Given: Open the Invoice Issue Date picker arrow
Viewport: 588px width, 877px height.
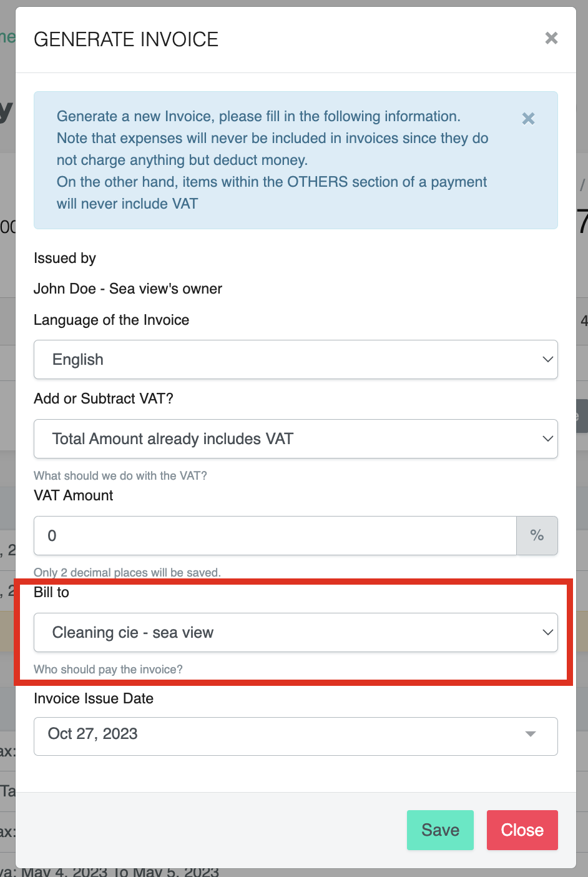Looking at the screenshot, I should pyautogui.click(x=531, y=734).
